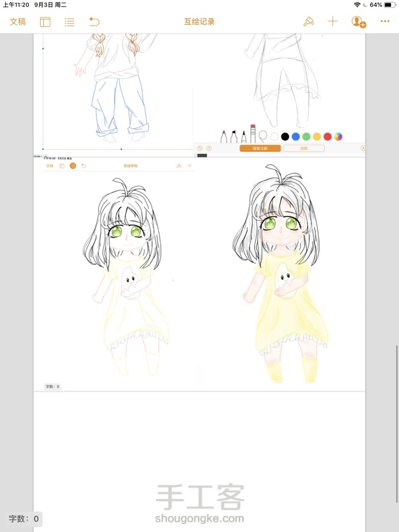The height and width of the screenshot is (532, 399).
Task: Open the format paintbrush panel
Action: [308, 22]
